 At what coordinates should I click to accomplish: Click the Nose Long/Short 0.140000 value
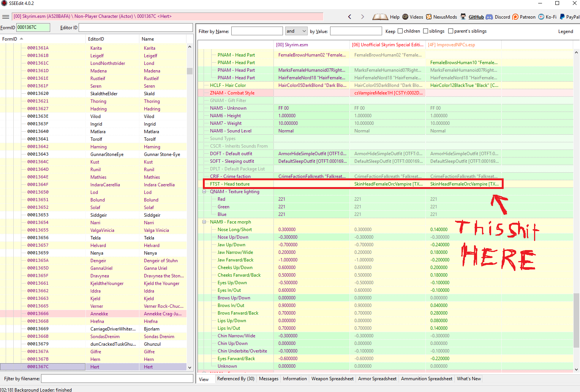point(439,230)
